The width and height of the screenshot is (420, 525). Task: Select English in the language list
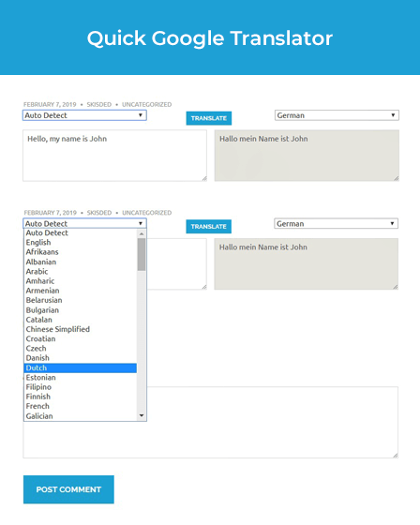coord(81,243)
